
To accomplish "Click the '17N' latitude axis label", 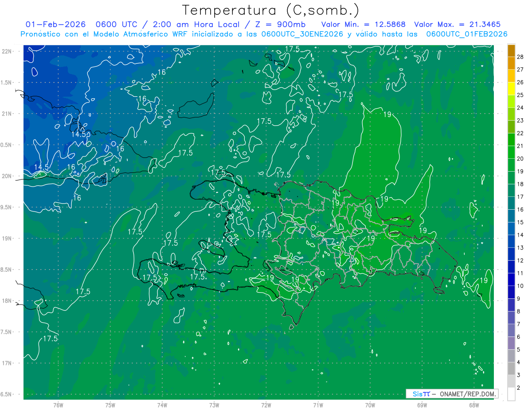I will click(x=7, y=363).
